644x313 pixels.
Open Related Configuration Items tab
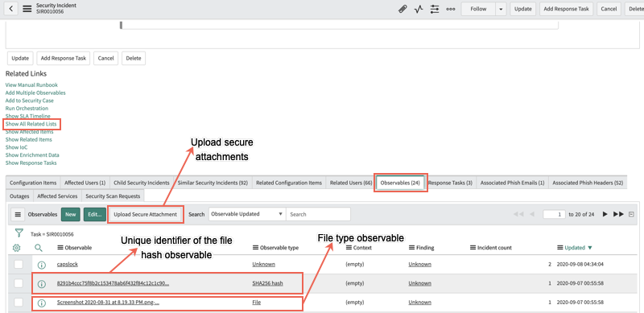pyautogui.click(x=289, y=183)
